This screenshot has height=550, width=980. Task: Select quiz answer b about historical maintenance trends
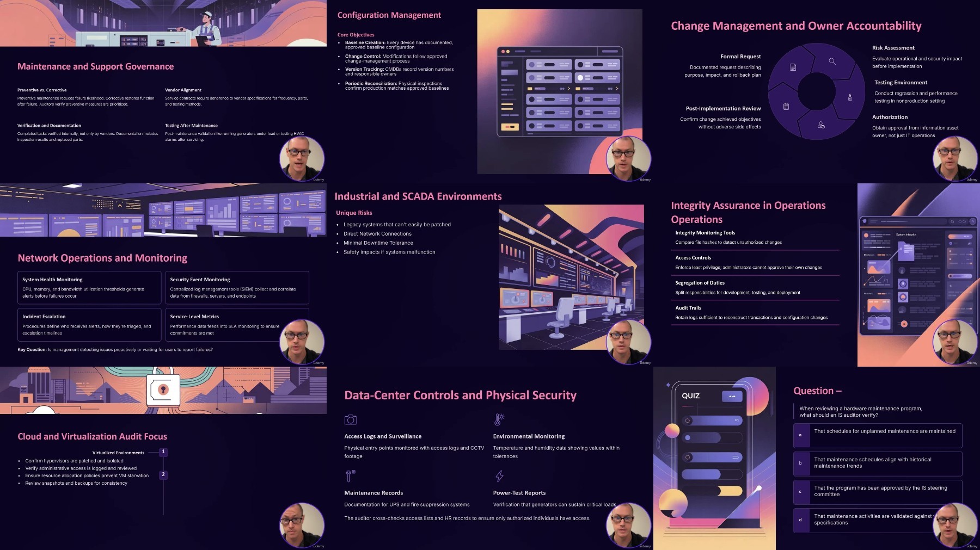coord(878,464)
